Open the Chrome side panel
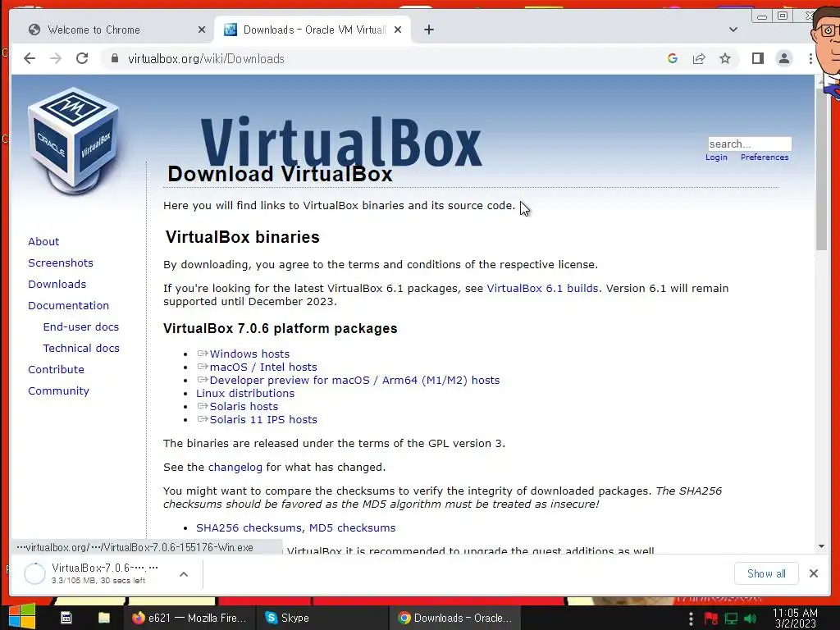 [x=757, y=58]
